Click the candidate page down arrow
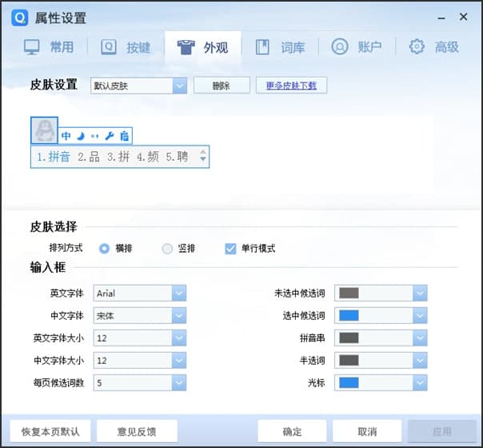The width and height of the screenshot is (483, 448). click(x=202, y=159)
